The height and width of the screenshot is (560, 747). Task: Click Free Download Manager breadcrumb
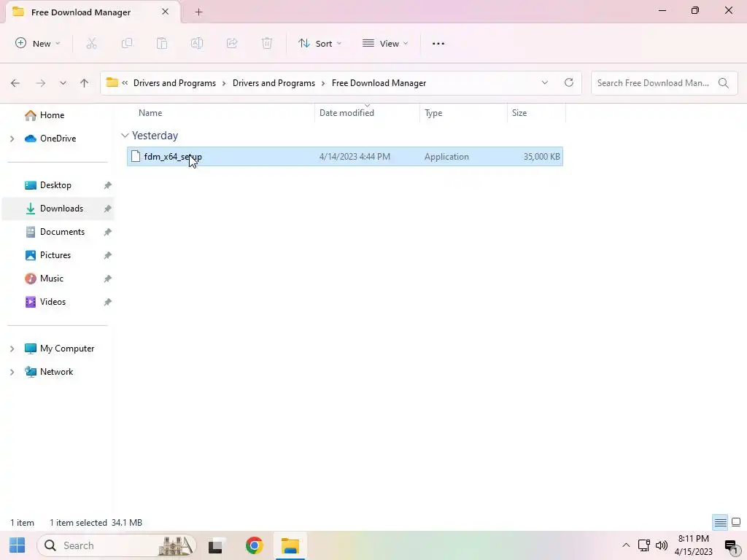(379, 83)
